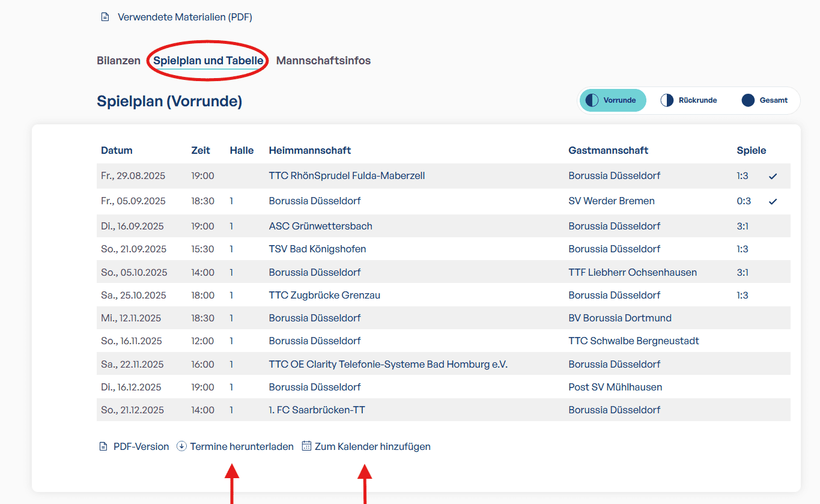This screenshot has width=820, height=504.
Task: Open the Bilanzen tab
Action: (118, 61)
